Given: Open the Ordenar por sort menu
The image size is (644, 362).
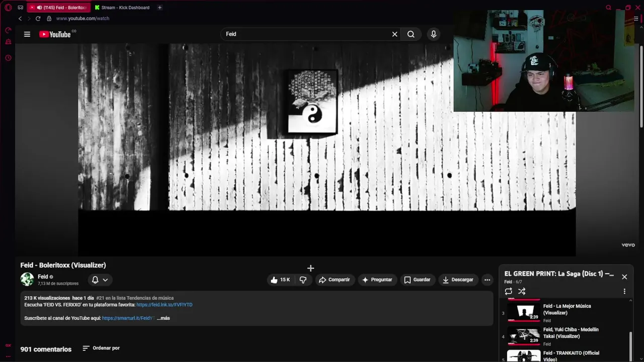Looking at the screenshot, I should click(x=101, y=348).
